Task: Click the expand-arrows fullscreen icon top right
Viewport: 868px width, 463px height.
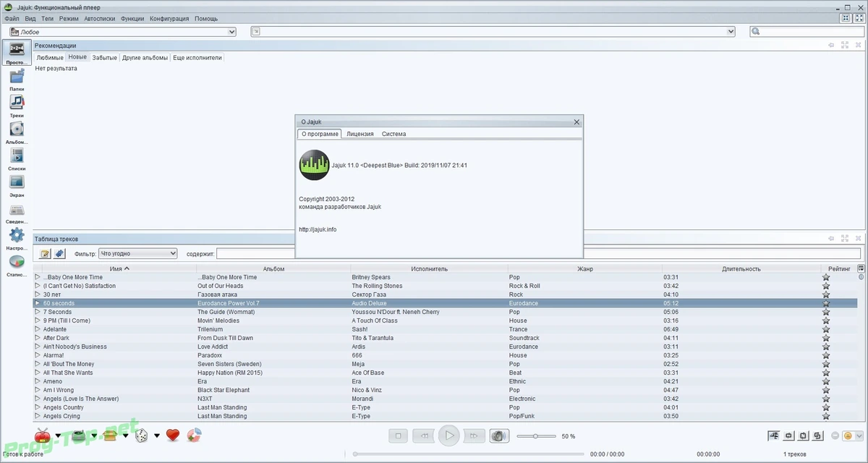Action: (858, 19)
